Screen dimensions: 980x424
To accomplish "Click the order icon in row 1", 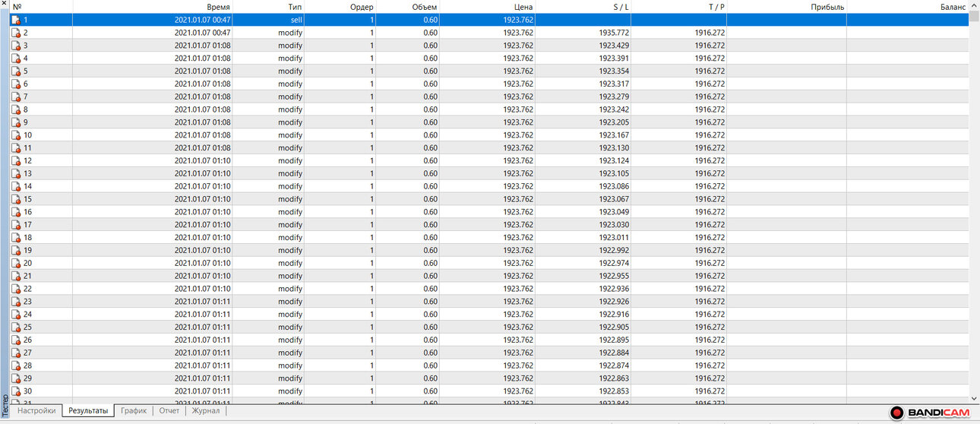I will click(x=16, y=20).
